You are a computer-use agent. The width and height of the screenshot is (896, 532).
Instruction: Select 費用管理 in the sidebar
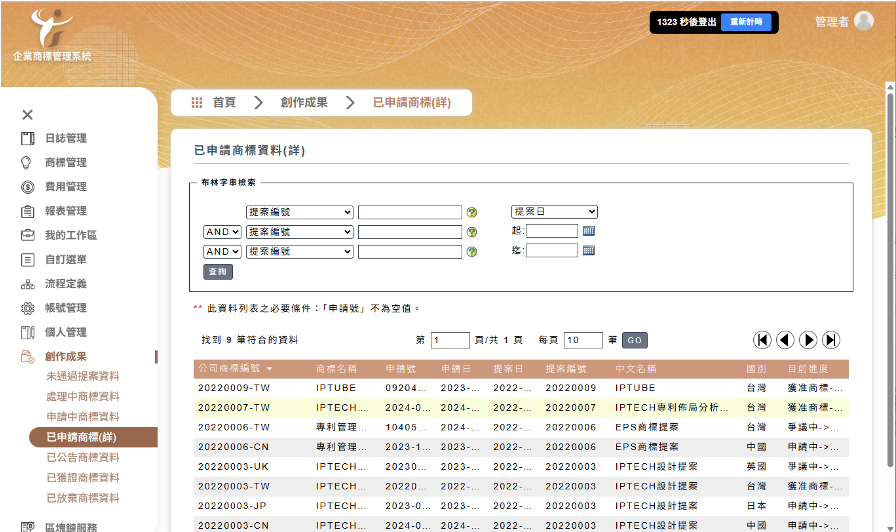(66, 187)
